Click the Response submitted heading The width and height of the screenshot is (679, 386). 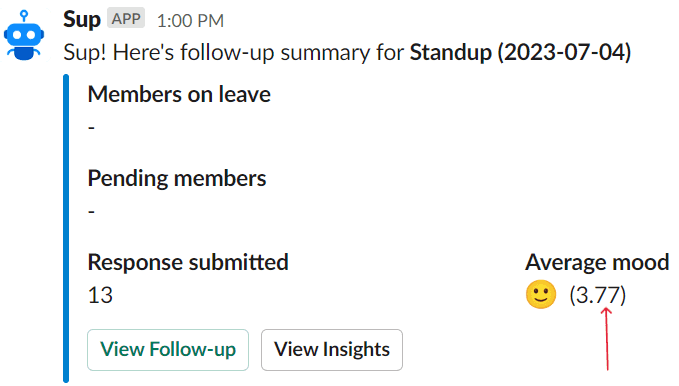coord(188,262)
